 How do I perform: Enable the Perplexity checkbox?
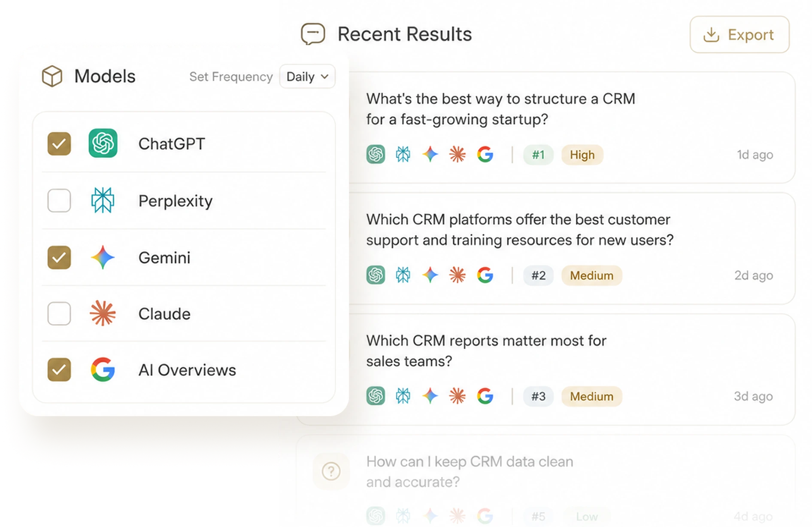[59, 200]
